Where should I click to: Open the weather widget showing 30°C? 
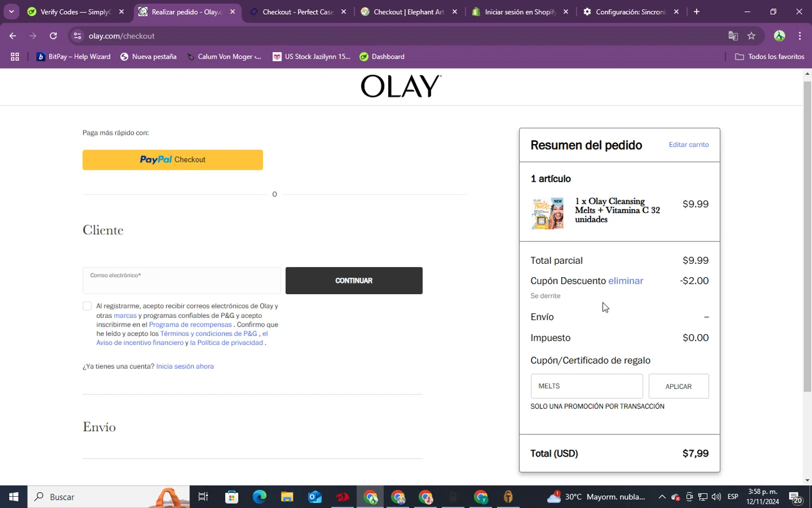[x=596, y=497]
